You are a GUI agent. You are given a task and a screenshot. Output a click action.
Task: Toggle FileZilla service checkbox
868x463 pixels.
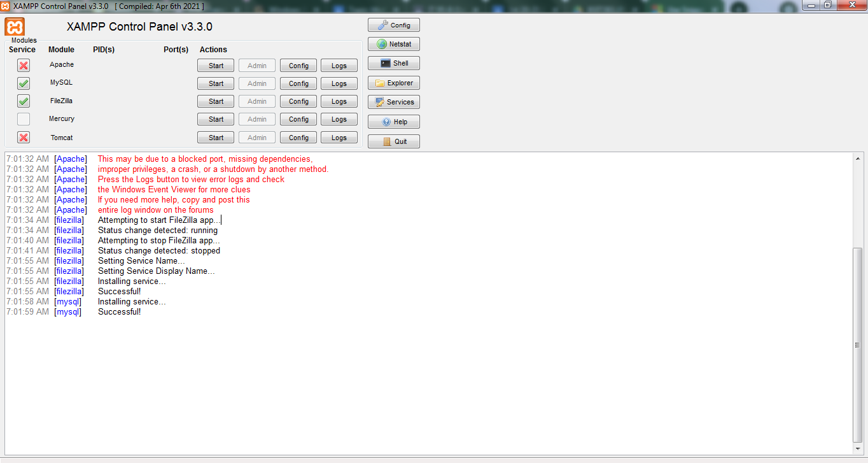[x=24, y=101]
